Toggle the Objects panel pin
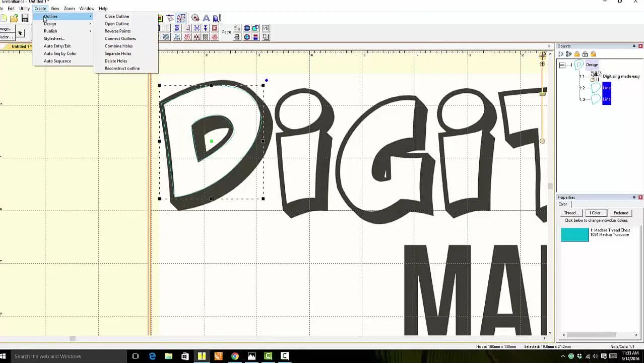This screenshot has height=363, width=644. pyautogui.click(x=634, y=46)
